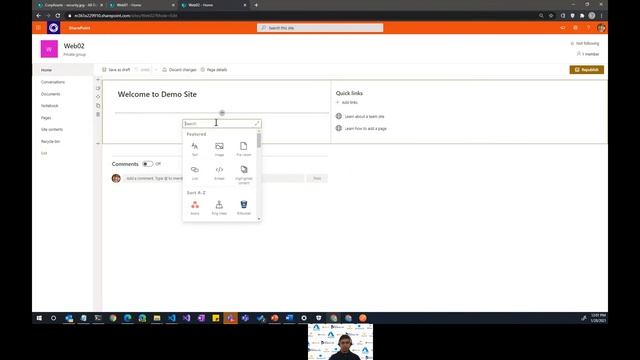
Task: Click the Republish button
Action: point(587,70)
